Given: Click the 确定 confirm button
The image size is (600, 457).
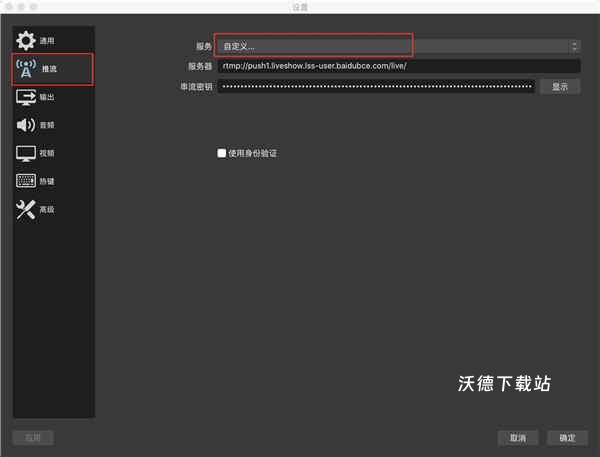Looking at the screenshot, I should pyautogui.click(x=567, y=438).
